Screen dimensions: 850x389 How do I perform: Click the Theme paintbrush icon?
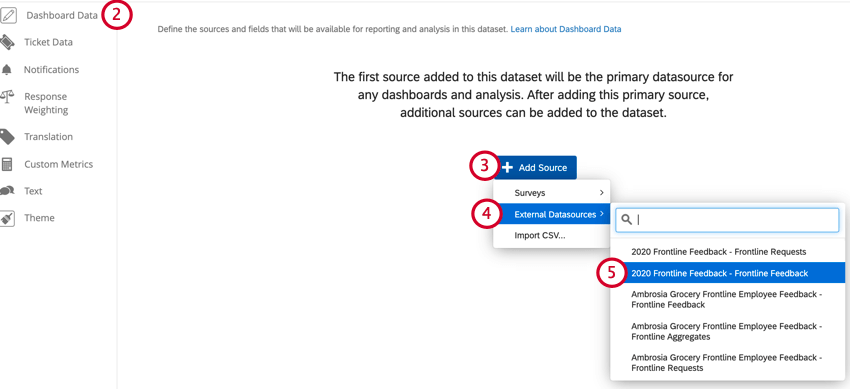point(7,218)
